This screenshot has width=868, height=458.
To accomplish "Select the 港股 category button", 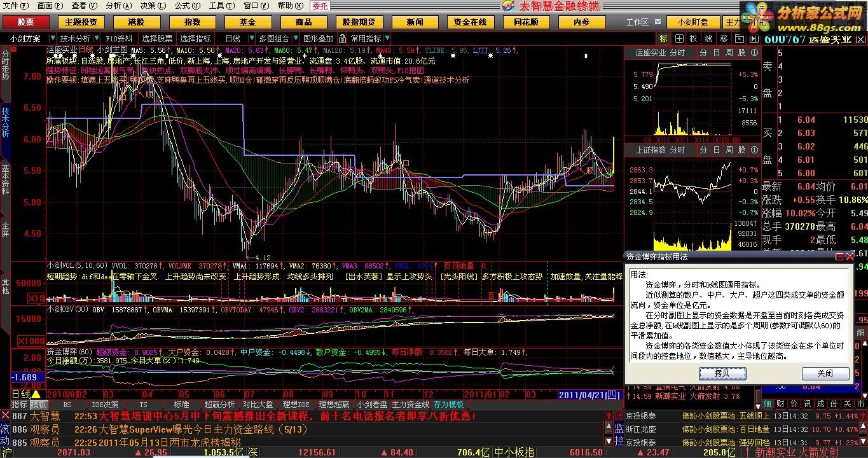I will point(135,22).
